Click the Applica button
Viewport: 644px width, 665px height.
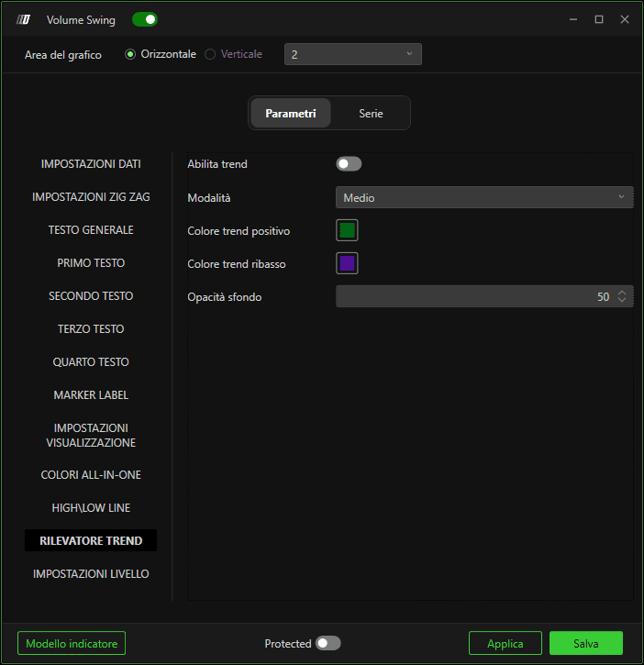[x=505, y=643]
